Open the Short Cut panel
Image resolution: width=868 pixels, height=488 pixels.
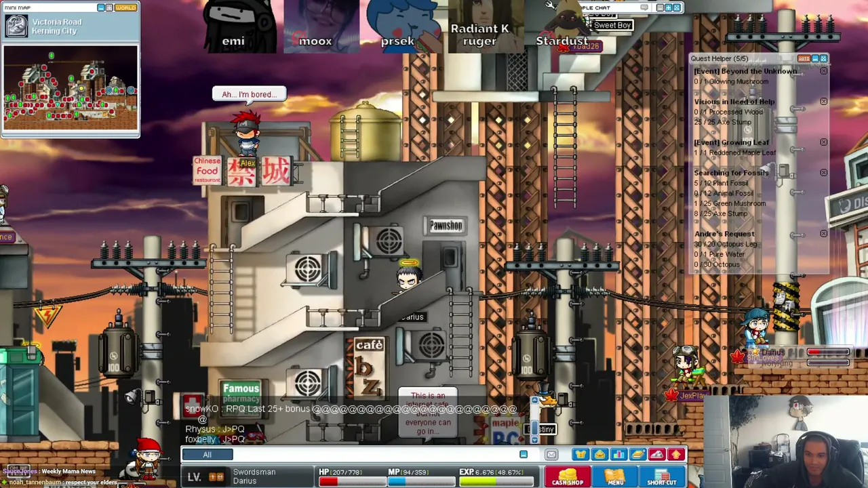coord(661,477)
